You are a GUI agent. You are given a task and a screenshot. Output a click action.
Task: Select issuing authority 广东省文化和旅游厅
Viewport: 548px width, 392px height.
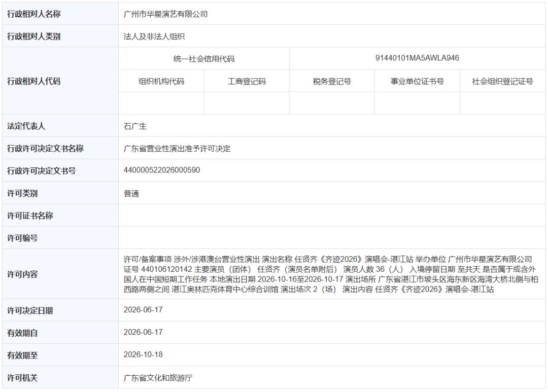pos(158,378)
